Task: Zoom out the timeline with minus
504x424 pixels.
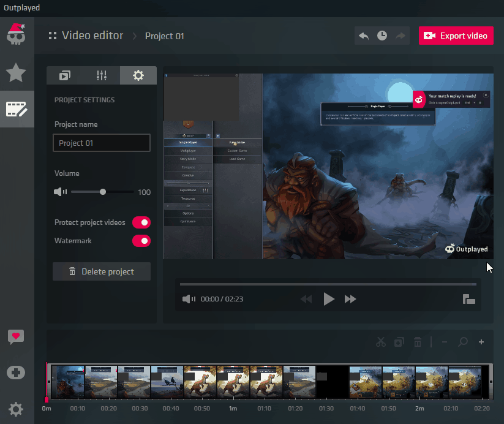Action: click(445, 342)
